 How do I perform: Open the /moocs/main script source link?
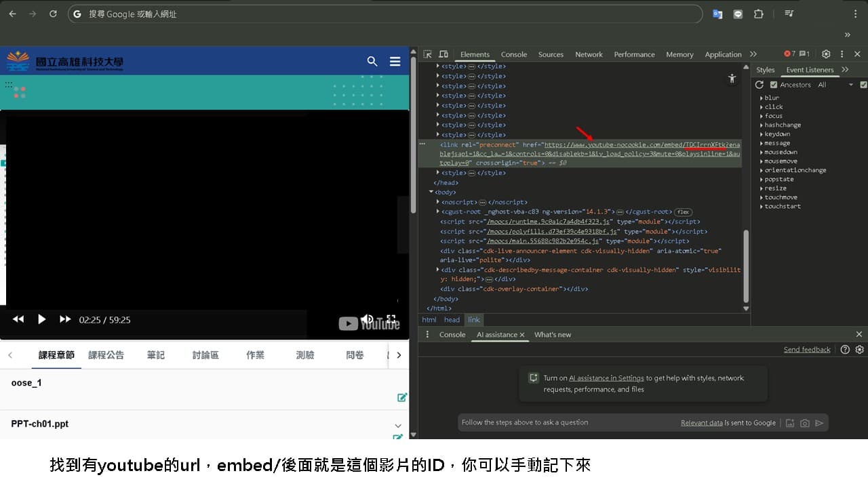coord(542,241)
